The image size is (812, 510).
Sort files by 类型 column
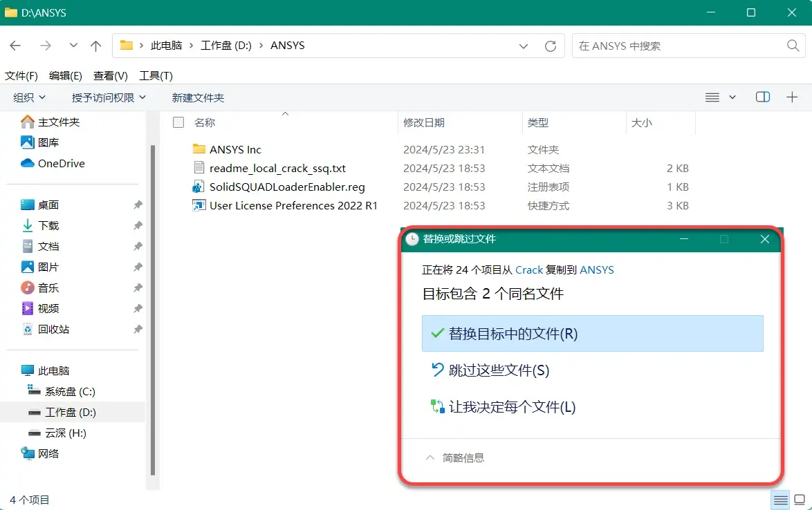(537, 122)
